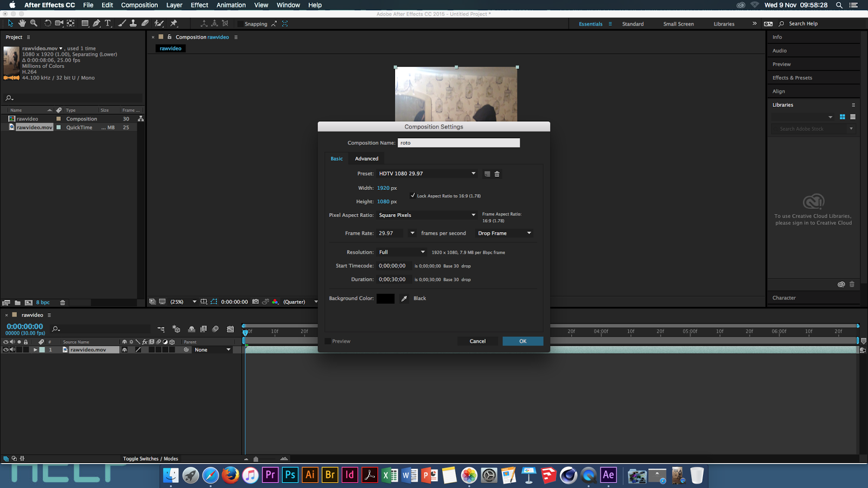Toggle the shy layers switch in timeline
This screenshot has width=868, height=488.
192,329
